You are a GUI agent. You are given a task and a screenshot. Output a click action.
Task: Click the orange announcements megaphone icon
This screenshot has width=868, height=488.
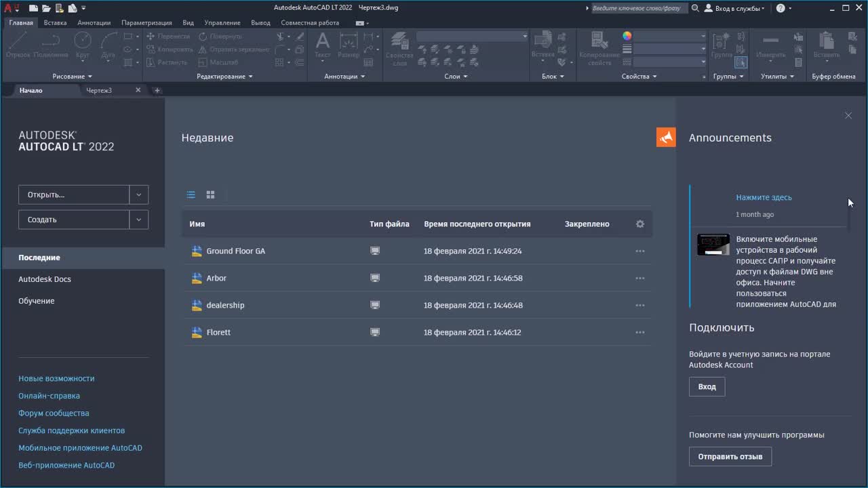click(x=666, y=138)
